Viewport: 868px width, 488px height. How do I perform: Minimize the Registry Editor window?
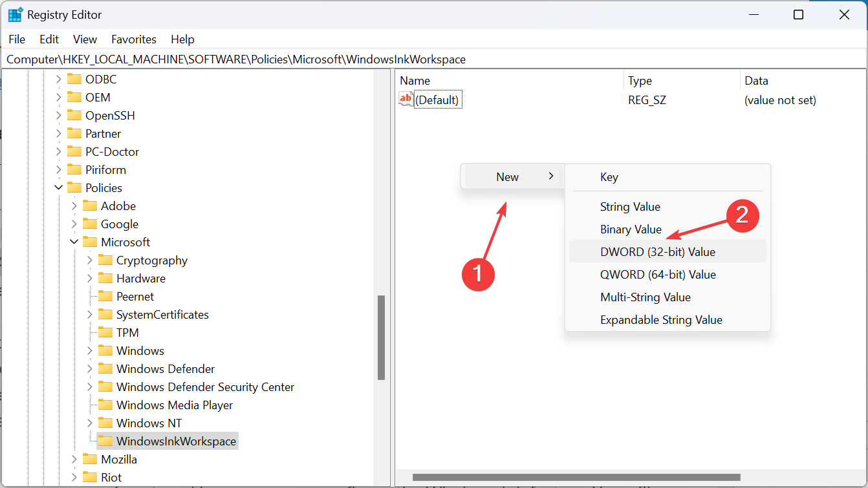[754, 14]
